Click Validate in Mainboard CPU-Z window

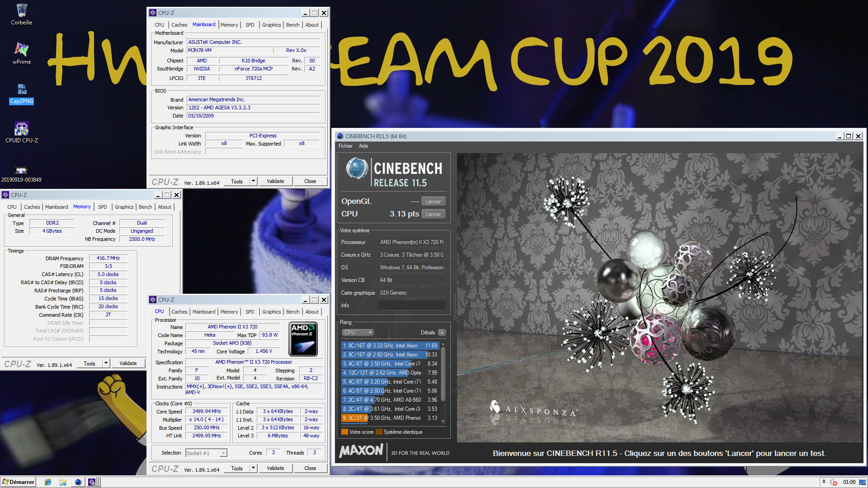(275, 181)
